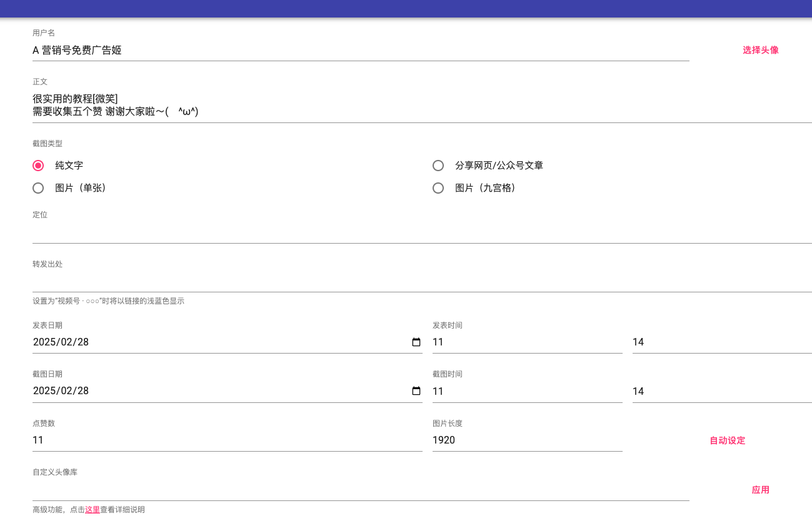Open calendar picker for 发表日期
This screenshot has height=521, width=812.
click(416, 342)
